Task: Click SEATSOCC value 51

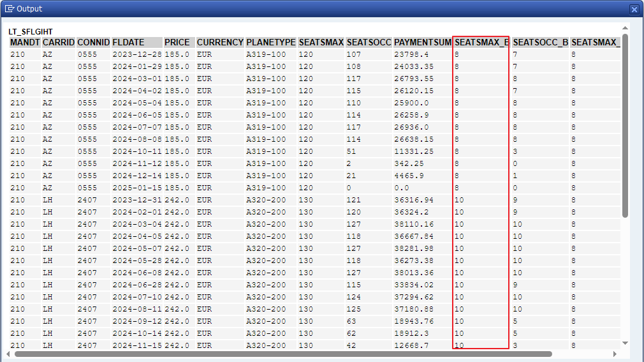Action: [351, 151]
